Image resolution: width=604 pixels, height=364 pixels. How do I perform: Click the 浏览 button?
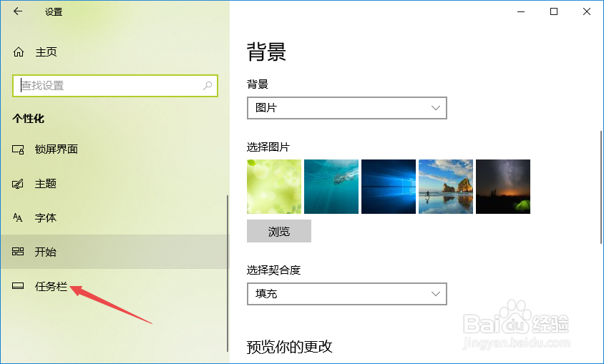coord(279,231)
